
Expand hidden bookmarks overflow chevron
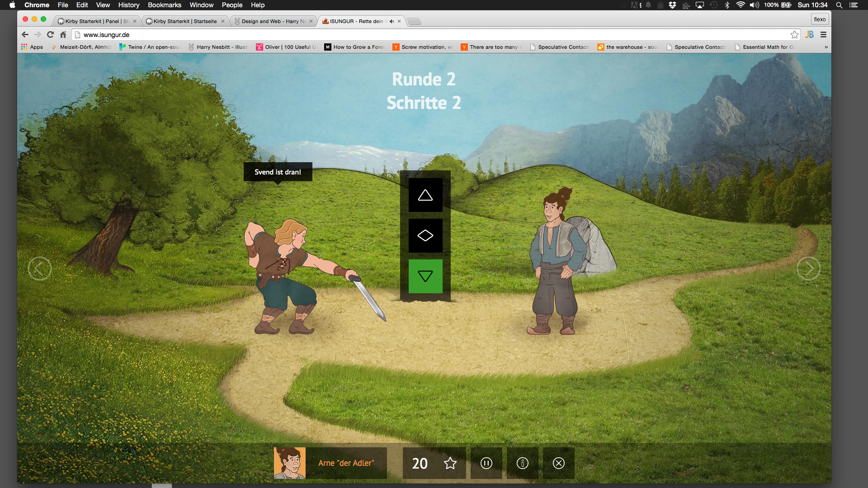click(826, 47)
